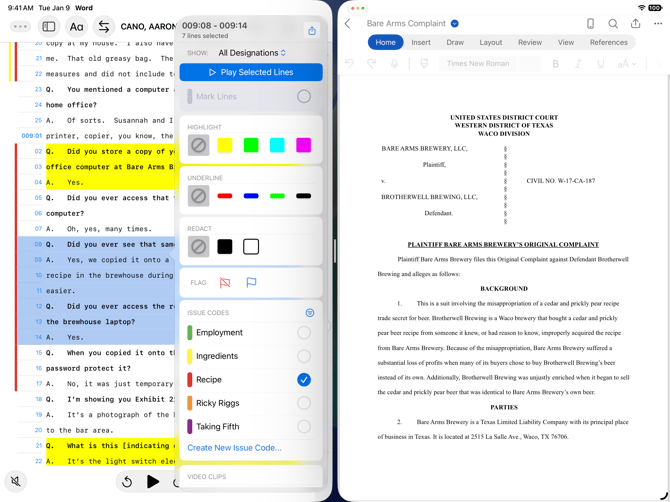Open the Review tab in Word
The width and height of the screenshot is (670, 502).
point(530,42)
